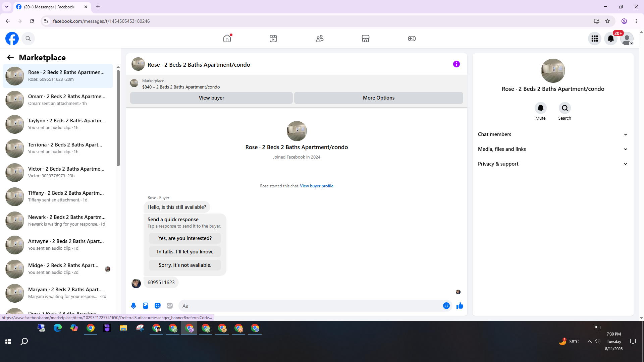
Task: Click the conversation list scrollbar
Action: click(x=118, y=118)
